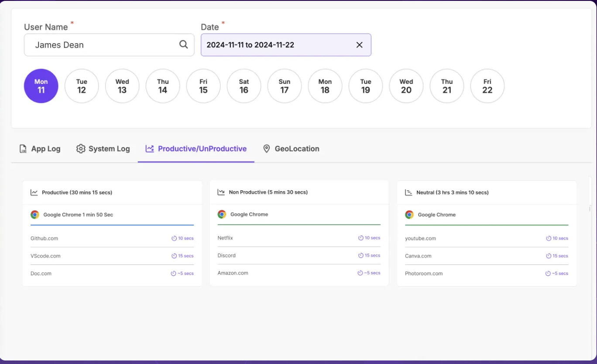Click the App Log file icon
The image size is (597, 364).
(x=23, y=149)
